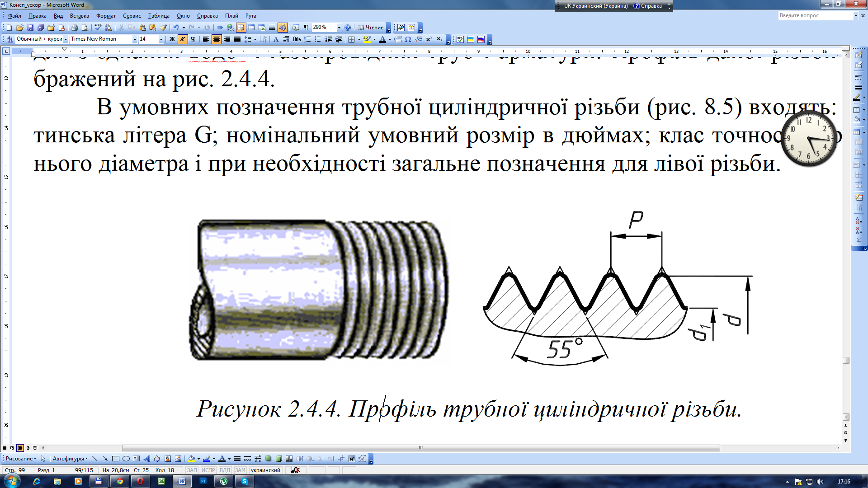Screen dimensions: 868x488
Task: Select the Oval drawing tool
Action: [126, 459]
